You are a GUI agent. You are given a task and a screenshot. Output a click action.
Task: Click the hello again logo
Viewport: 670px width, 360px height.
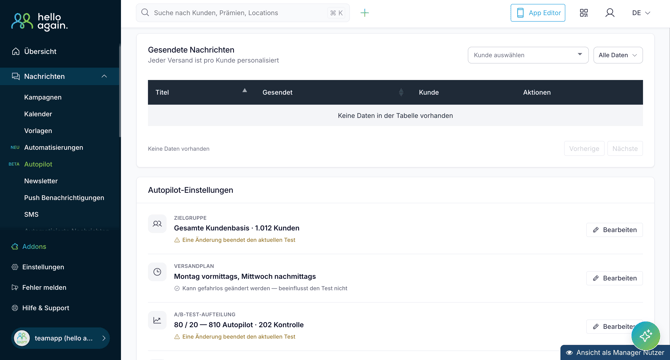[x=39, y=21]
